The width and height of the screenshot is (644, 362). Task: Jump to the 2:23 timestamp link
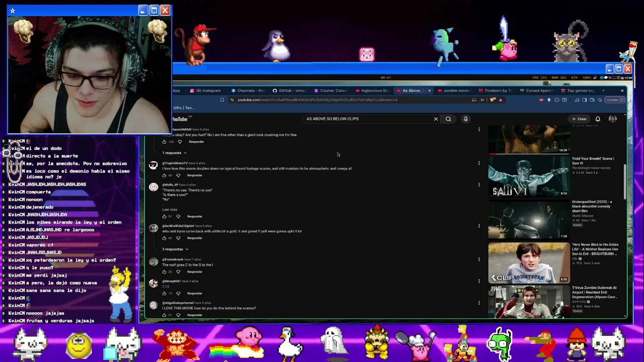point(166,287)
